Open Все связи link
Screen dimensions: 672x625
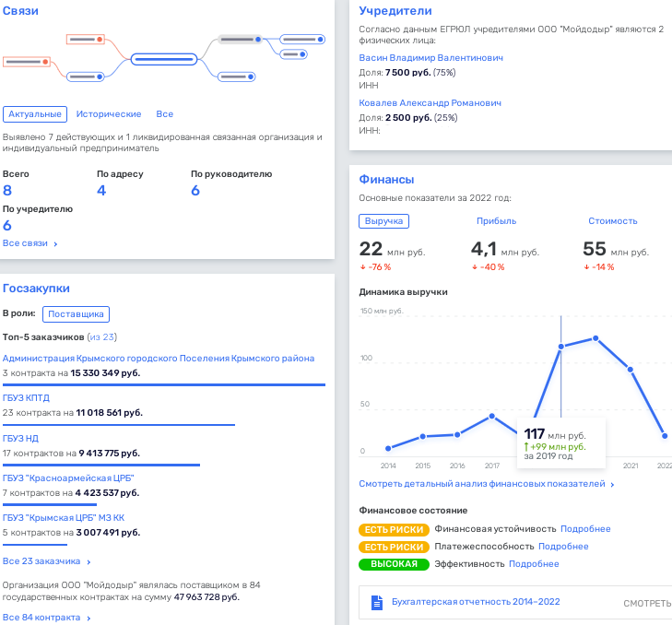pyautogui.click(x=25, y=243)
